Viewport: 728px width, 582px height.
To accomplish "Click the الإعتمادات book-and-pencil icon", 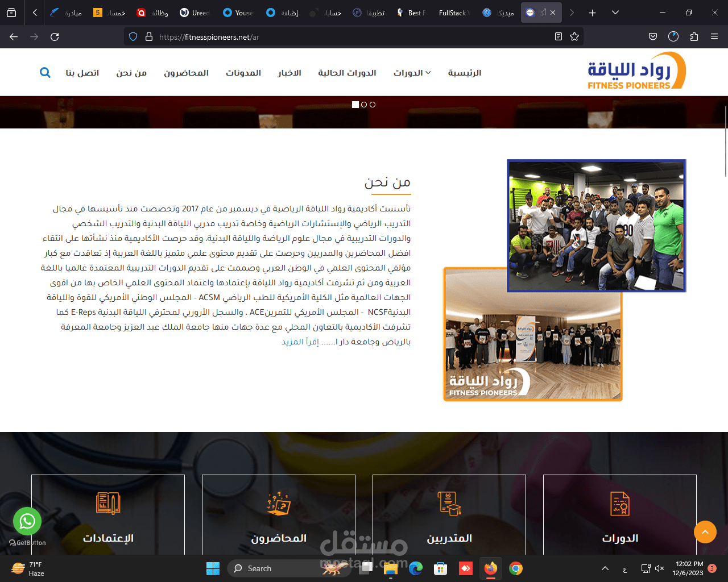I will (x=108, y=504).
